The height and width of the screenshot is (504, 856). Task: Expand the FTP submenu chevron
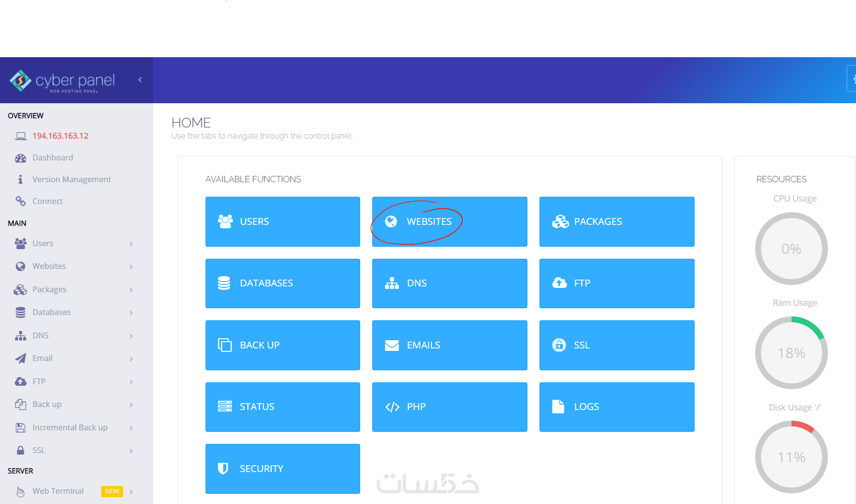[x=131, y=382]
